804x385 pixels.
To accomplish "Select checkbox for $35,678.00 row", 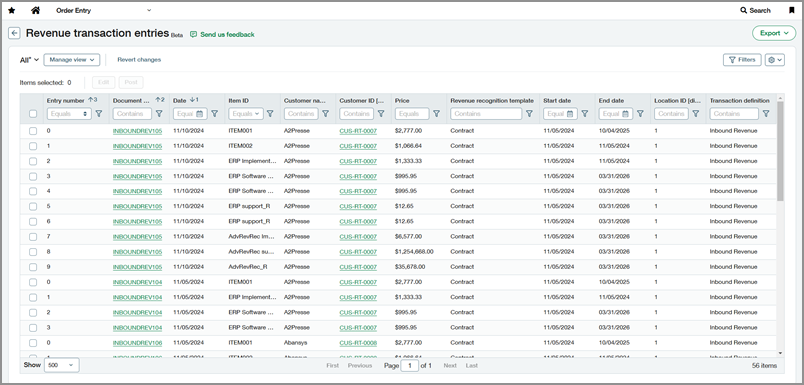I will click(x=33, y=267).
